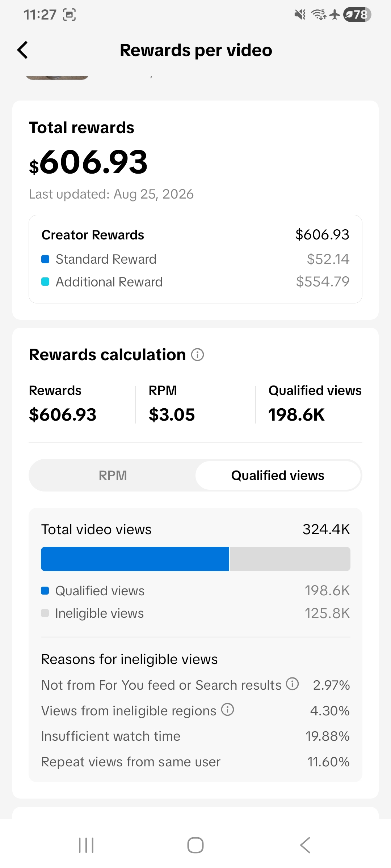This screenshot has height=868, width=391.
Task: Tap the back arrow in the header
Action: (22, 50)
